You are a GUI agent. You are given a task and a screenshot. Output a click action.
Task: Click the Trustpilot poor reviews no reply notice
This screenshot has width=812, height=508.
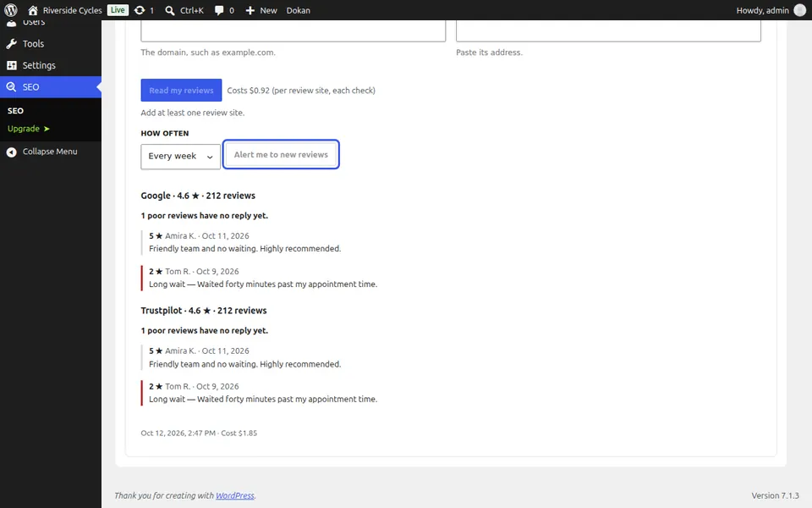pos(205,331)
